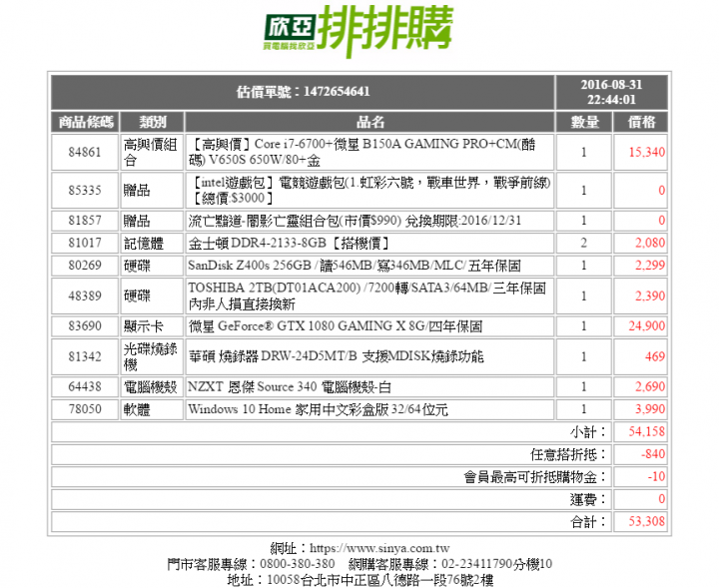The height and width of the screenshot is (588, 719).
Task: Click the price 469
Action: pos(655,356)
